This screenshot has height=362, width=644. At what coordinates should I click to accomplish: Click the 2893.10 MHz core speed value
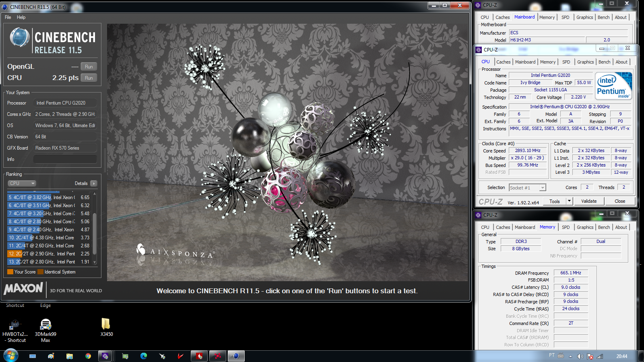pos(528,150)
